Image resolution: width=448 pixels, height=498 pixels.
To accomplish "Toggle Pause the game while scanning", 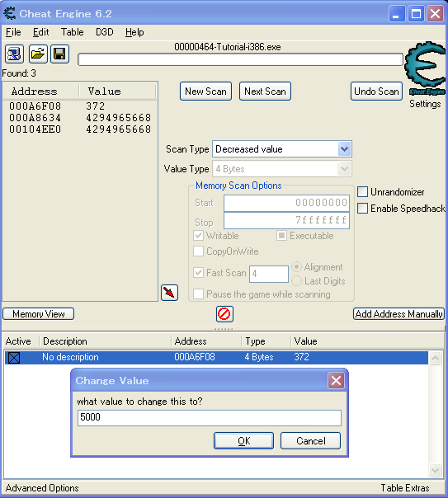I will [199, 294].
